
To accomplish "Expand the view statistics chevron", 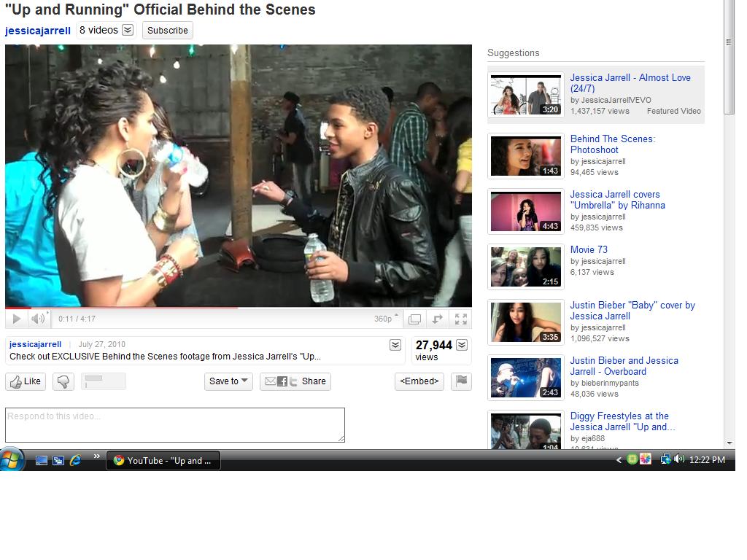I will (462, 345).
